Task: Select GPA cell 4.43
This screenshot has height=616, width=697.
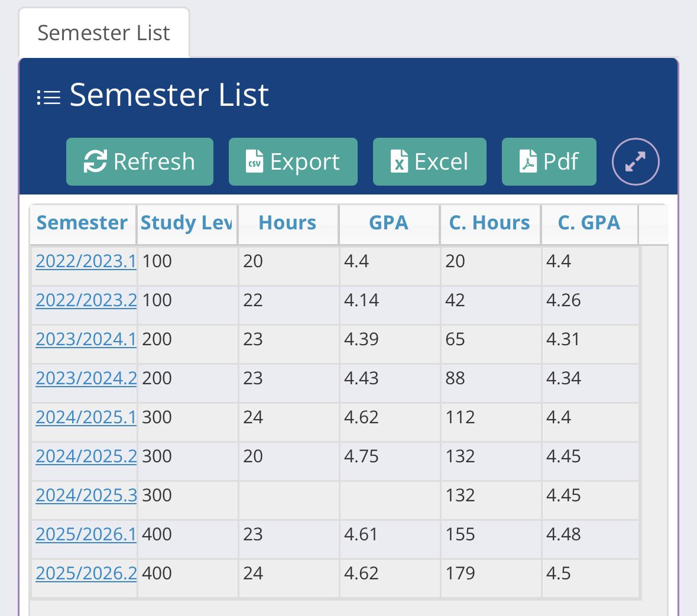Action: point(390,383)
